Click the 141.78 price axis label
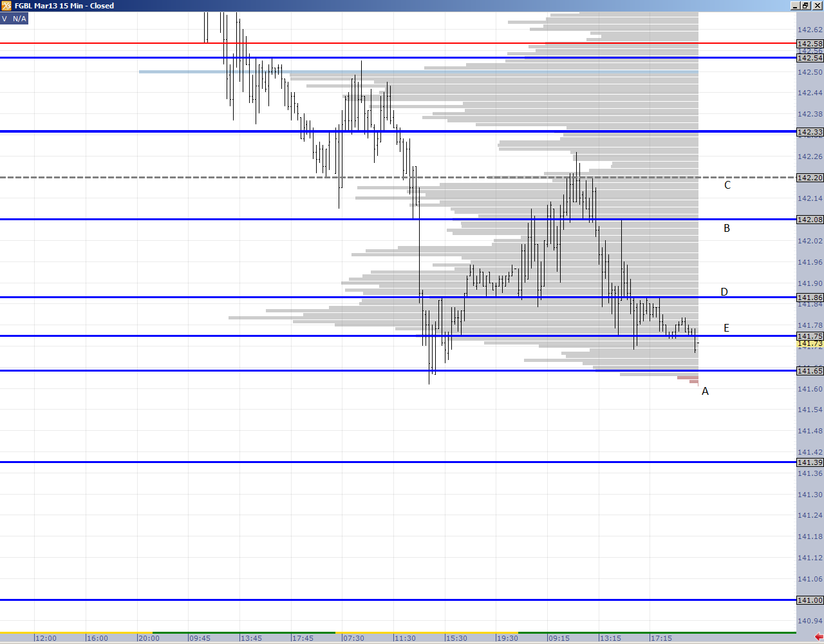824x644 pixels. pyautogui.click(x=810, y=325)
